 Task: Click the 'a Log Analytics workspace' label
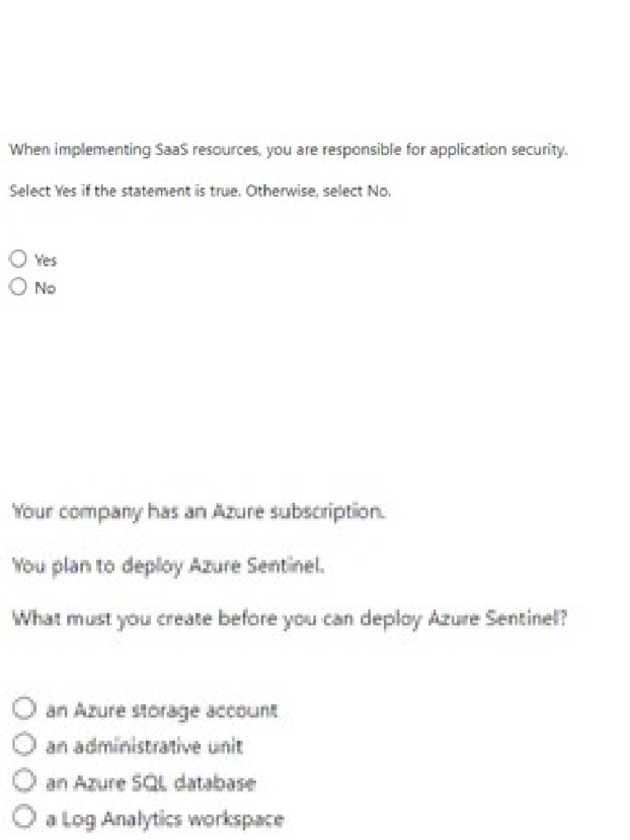(x=165, y=819)
